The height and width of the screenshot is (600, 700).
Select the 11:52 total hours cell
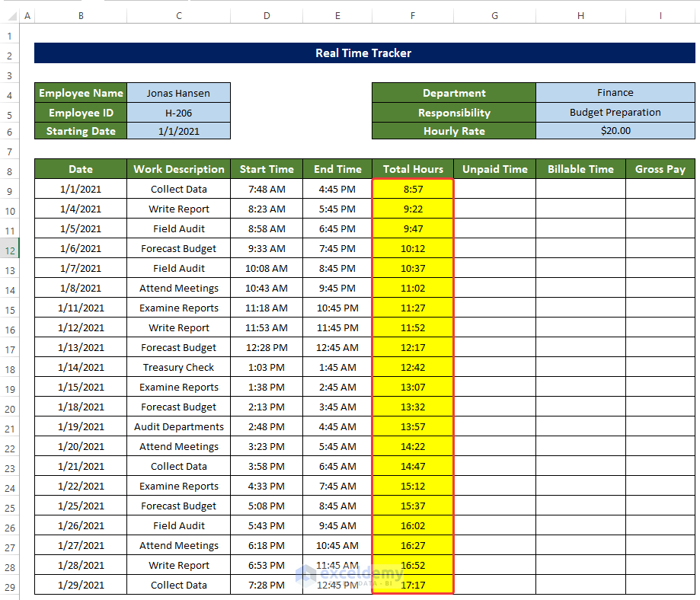point(413,327)
